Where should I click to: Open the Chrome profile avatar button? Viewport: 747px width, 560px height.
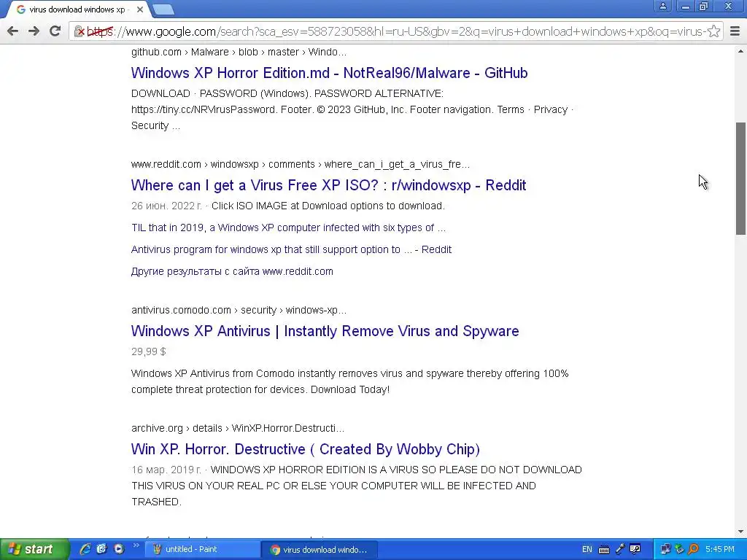662,6
